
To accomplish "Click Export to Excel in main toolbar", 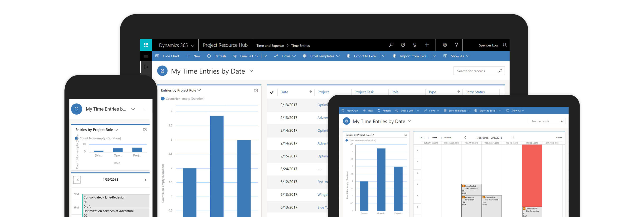I will pyautogui.click(x=361, y=56).
